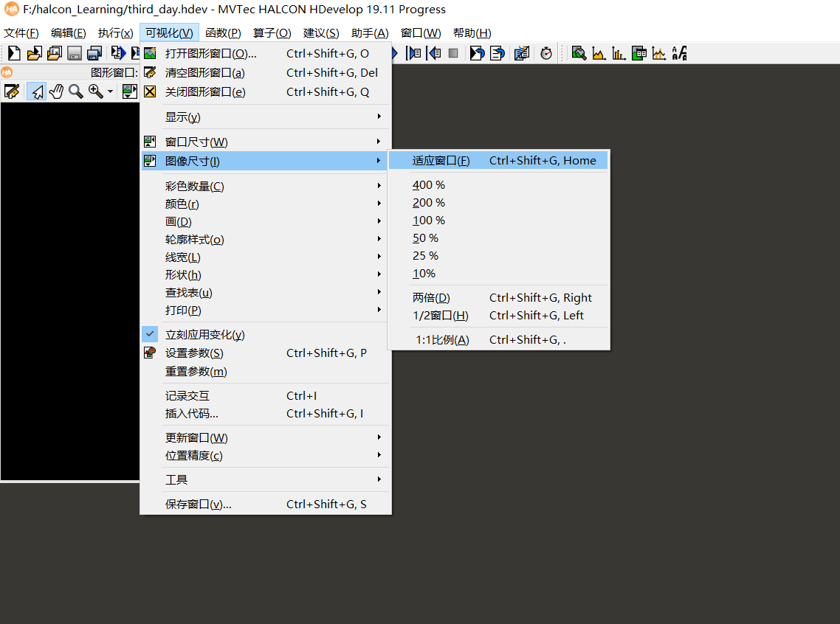
Task: Expand the 位置精度(c) submenu
Action: pyautogui.click(x=266, y=455)
